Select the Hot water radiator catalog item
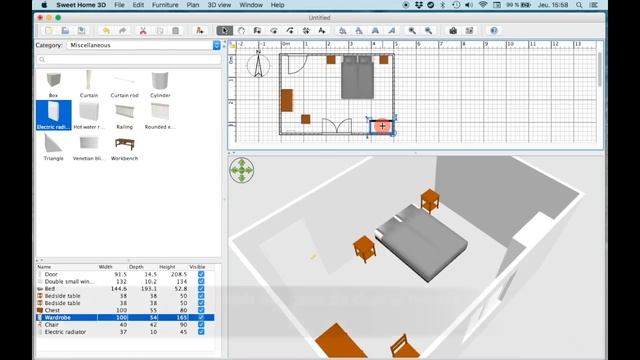The height and width of the screenshot is (360, 640). 89,116
